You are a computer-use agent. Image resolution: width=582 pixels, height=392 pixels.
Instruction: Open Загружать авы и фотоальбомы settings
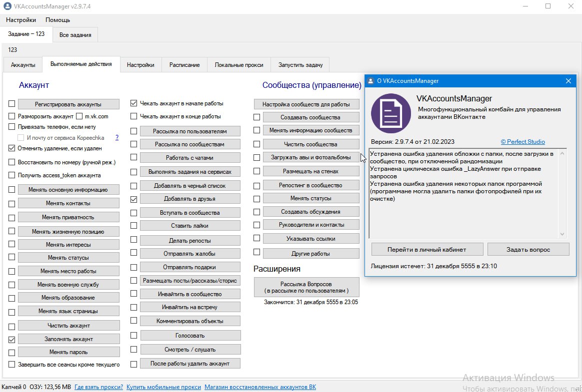click(x=310, y=157)
